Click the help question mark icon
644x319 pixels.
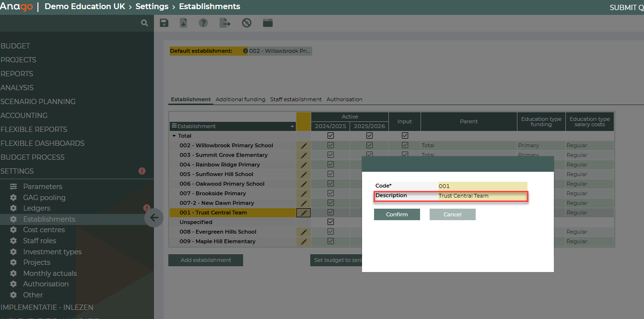tap(203, 23)
